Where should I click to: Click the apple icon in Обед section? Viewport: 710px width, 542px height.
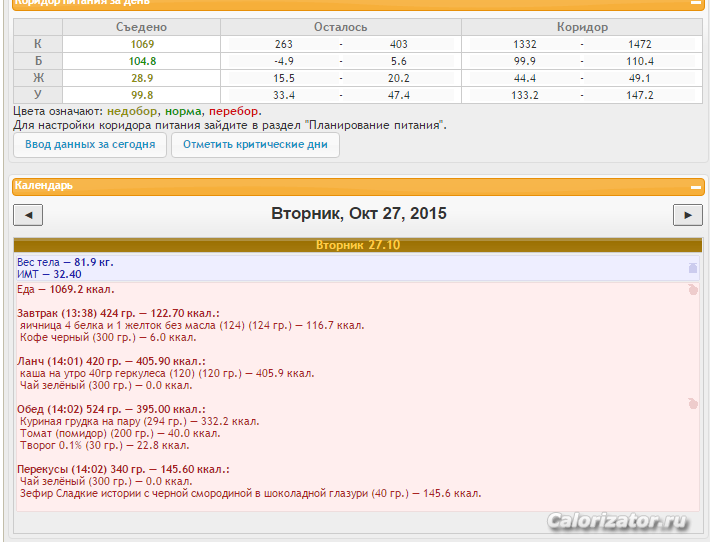pyautogui.click(x=692, y=404)
